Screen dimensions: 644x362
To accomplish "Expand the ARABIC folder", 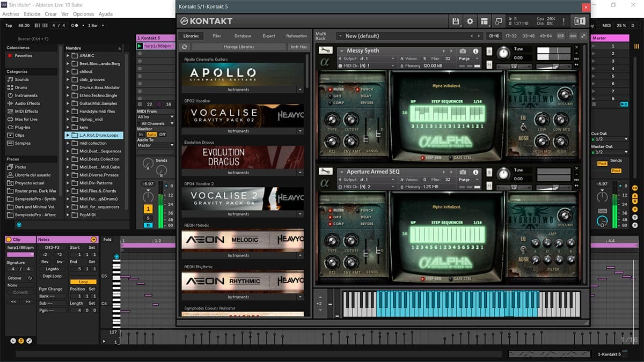I will pyautogui.click(x=68, y=56).
